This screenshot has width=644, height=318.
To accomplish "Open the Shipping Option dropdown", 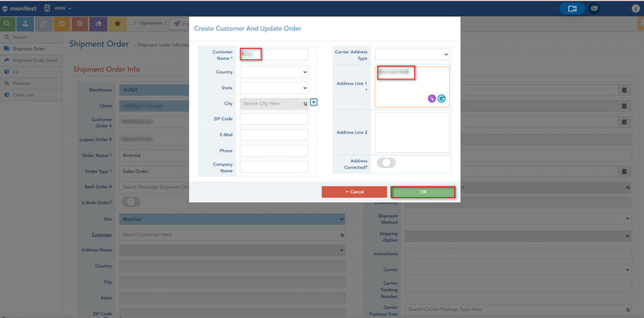I will 518,236.
